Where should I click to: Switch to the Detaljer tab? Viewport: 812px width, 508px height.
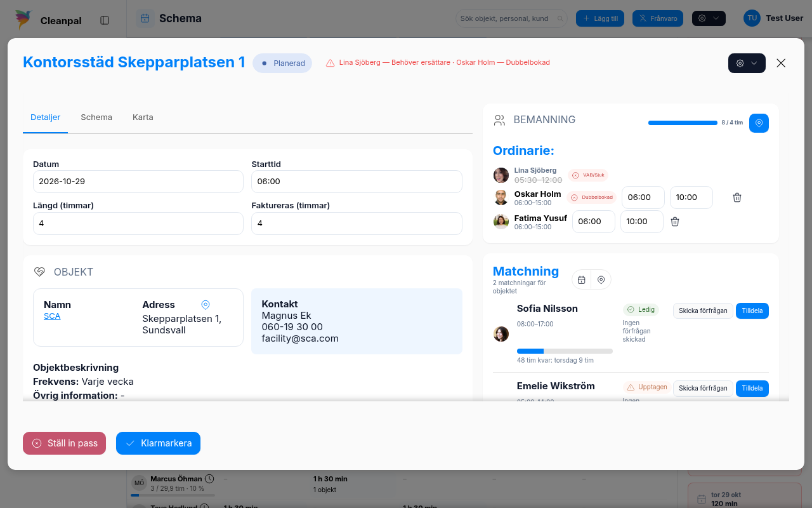(x=46, y=117)
